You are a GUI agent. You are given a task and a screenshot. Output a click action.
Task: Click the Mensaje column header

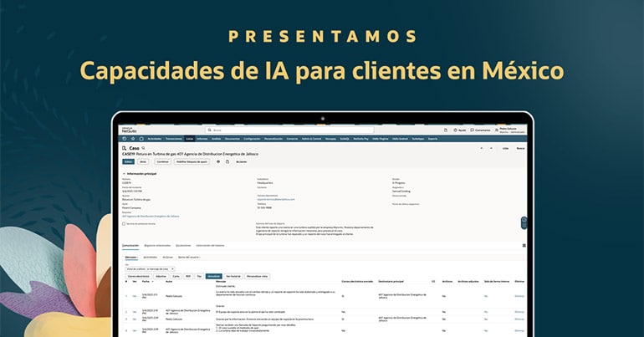[221, 282]
